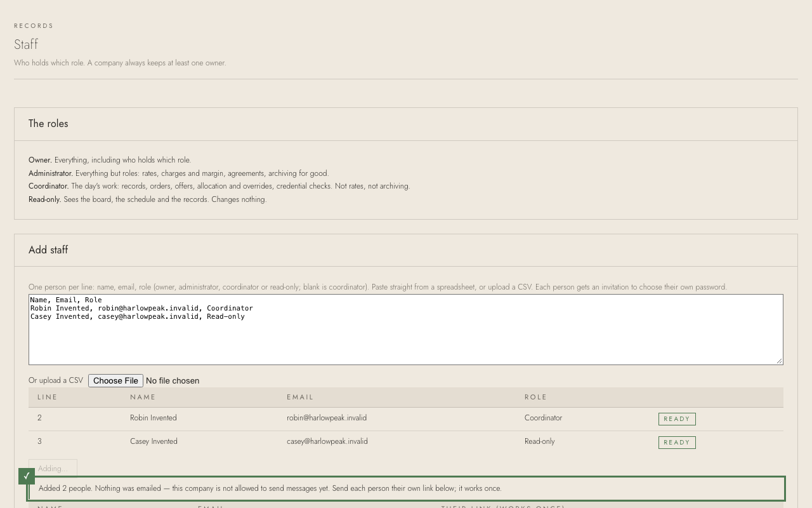Click the ROLE column header
Viewport: 812px width, 508px height.
tap(535, 397)
